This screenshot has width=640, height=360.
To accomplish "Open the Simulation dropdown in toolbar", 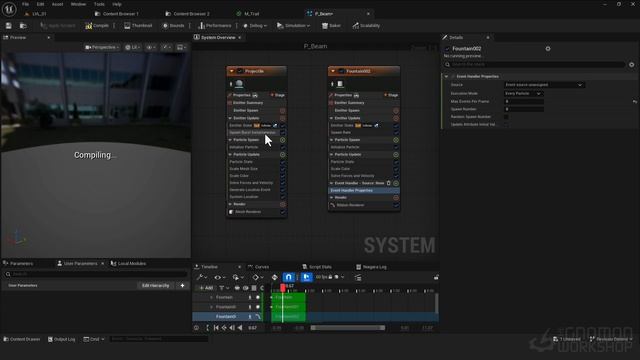I will [293, 26].
